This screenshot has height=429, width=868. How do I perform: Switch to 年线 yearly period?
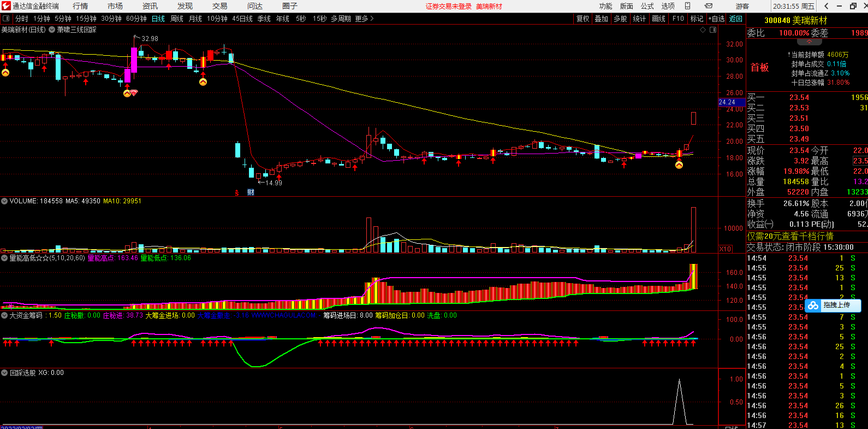click(283, 19)
